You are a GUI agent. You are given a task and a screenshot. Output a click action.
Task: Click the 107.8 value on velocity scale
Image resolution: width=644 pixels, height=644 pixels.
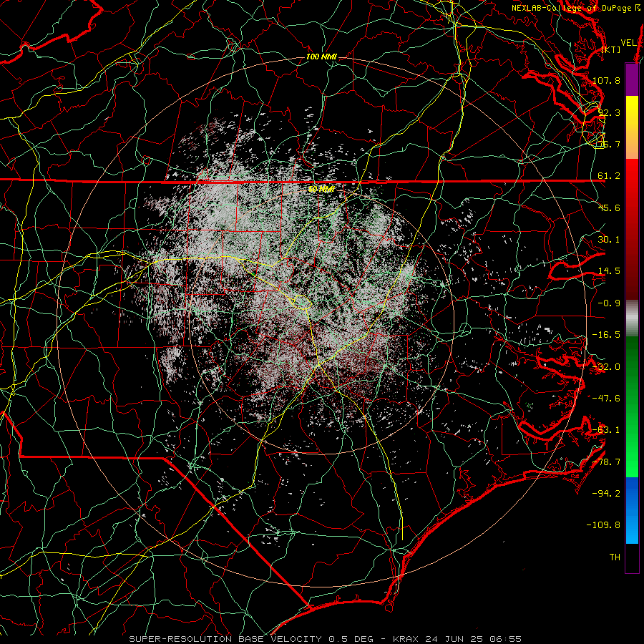coord(606,80)
